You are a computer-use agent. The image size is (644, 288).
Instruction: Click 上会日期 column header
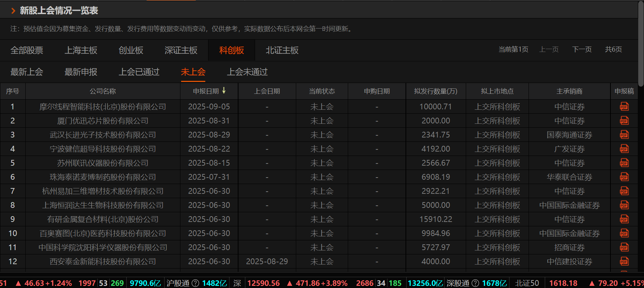(267, 91)
